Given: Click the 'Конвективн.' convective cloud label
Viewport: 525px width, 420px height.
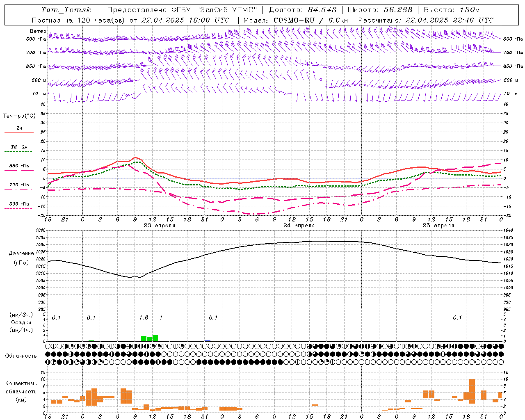Looking at the screenshot, I should point(21,383).
